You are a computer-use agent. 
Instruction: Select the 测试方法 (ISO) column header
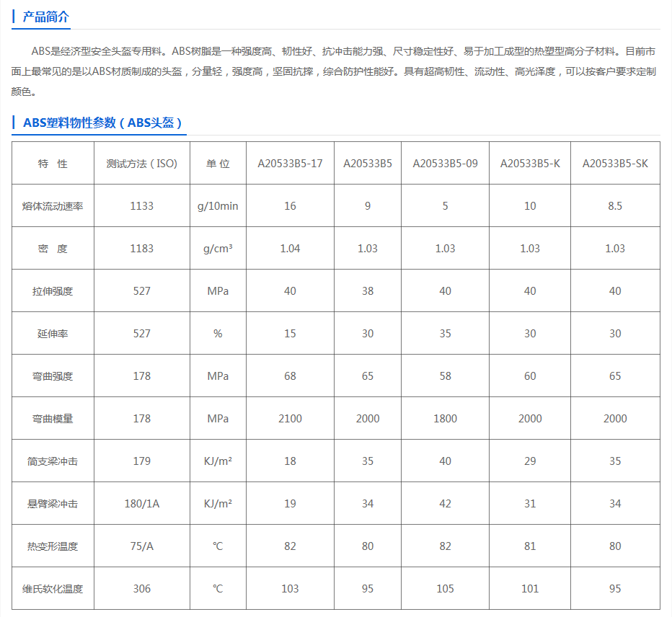(x=142, y=164)
